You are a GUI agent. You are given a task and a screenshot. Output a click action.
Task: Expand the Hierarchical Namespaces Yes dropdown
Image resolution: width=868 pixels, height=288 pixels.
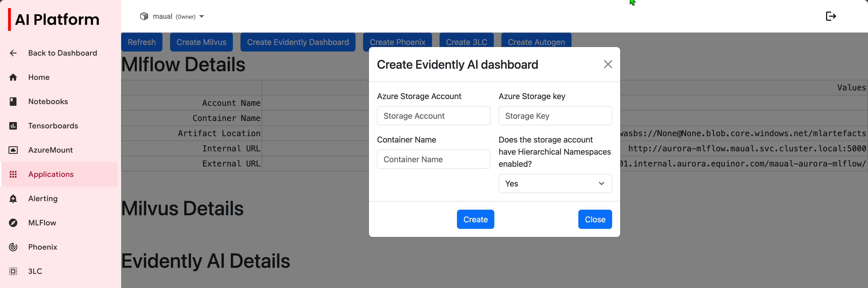[x=555, y=183]
